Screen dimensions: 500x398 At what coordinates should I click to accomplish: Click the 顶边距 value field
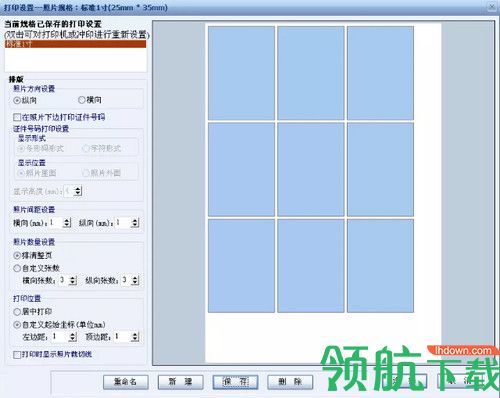click(x=123, y=337)
